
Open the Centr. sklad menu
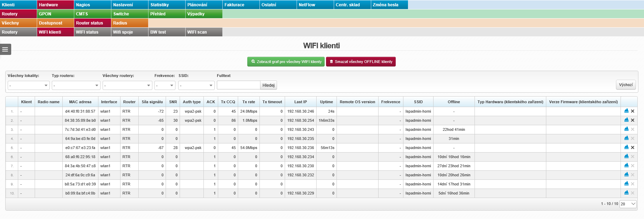pyautogui.click(x=352, y=5)
